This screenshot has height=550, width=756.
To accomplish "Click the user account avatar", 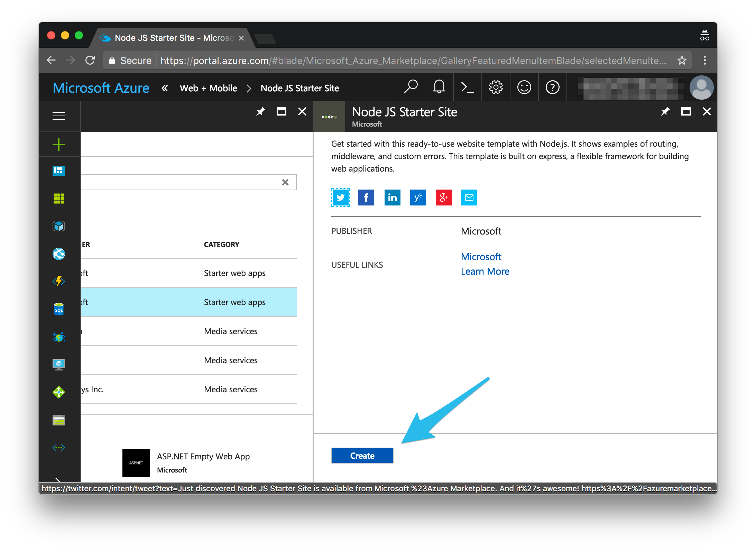I will coord(701,88).
